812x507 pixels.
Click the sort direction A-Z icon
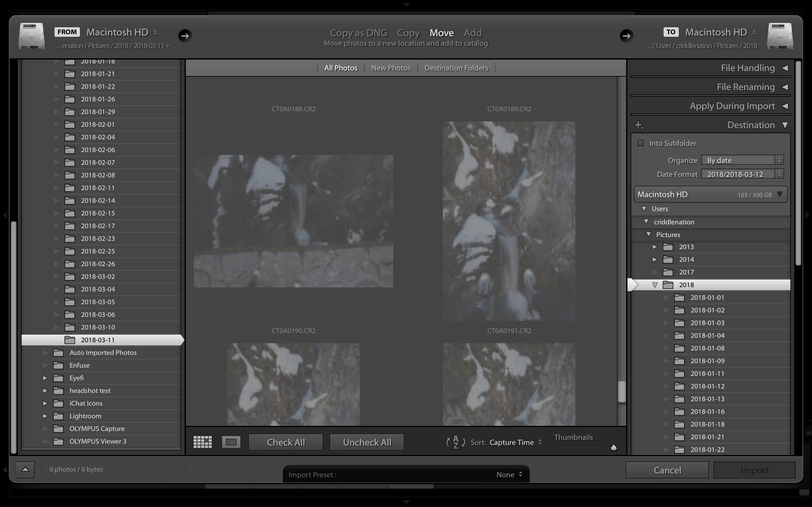pos(455,442)
